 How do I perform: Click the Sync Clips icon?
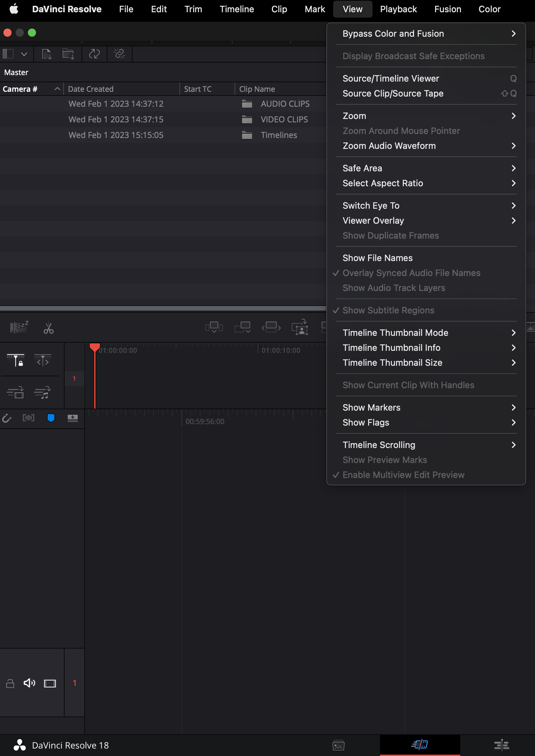(94, 54)
